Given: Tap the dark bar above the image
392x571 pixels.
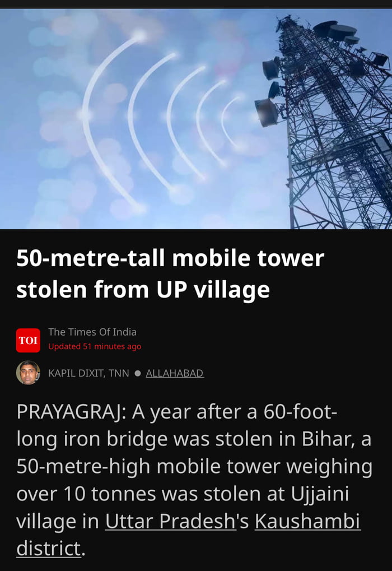Looking at the screenshot, I should click(196, 4).
